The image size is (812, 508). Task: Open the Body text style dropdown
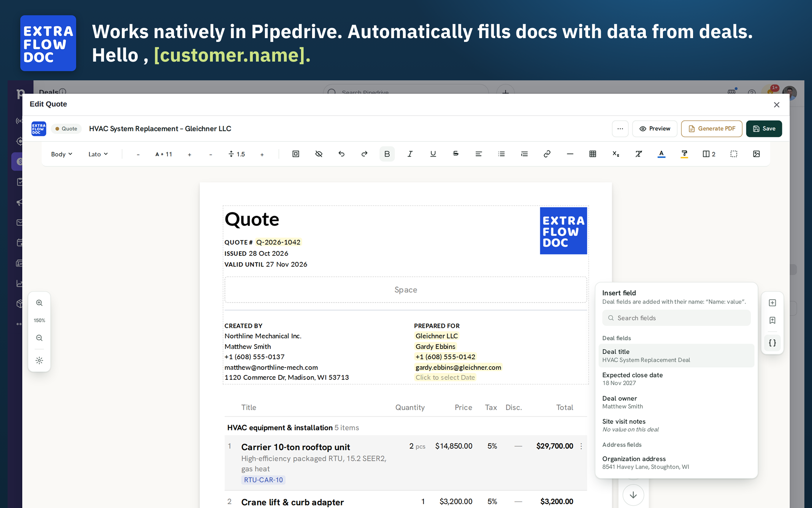tap(62, 154)
